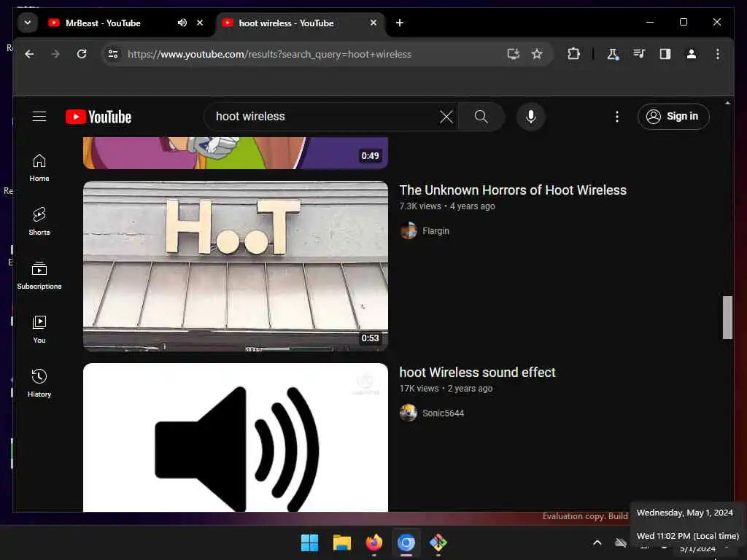Viewport: 747px width, 560px height.
Task: Bookmark this page with the star
Action: (537, 54)
